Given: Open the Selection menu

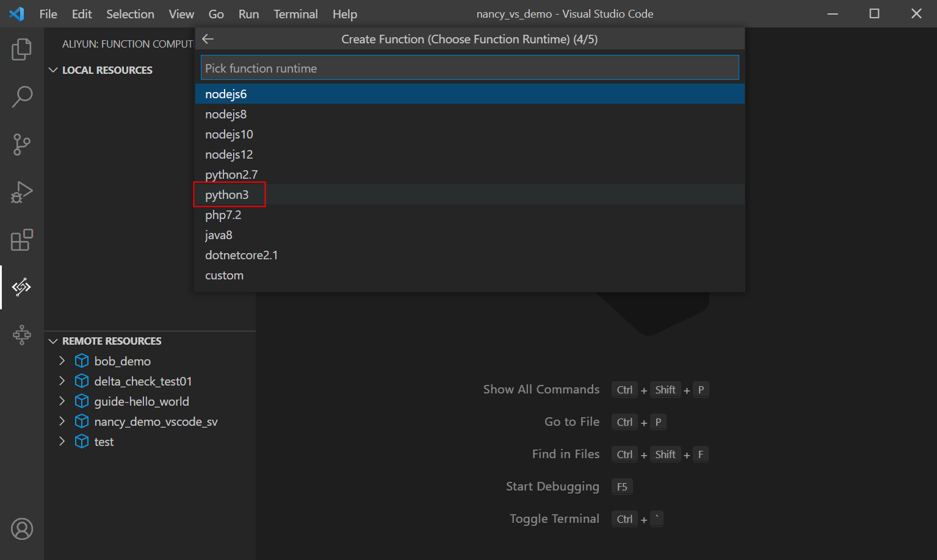Looking at the screenshot, I should pyautogui.click(x=130, y=14).
